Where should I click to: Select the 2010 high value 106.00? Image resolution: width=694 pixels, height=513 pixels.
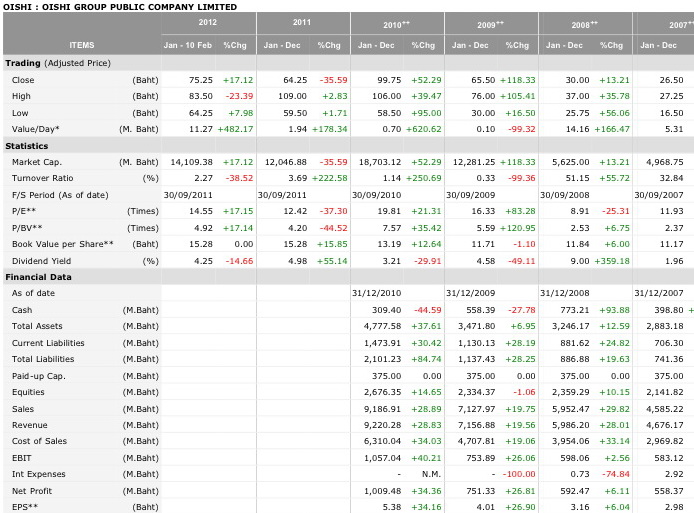[387, 96]
